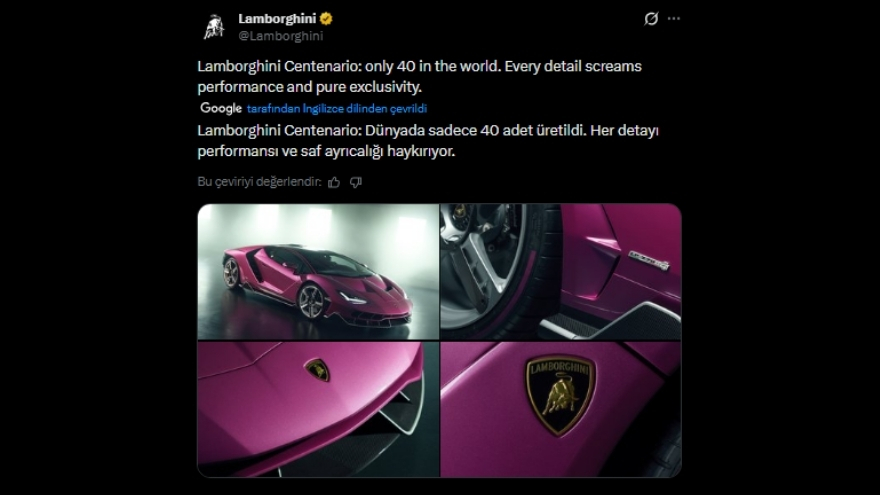Rate the translation with the thumbs-down icon

[x=356, y=182]
